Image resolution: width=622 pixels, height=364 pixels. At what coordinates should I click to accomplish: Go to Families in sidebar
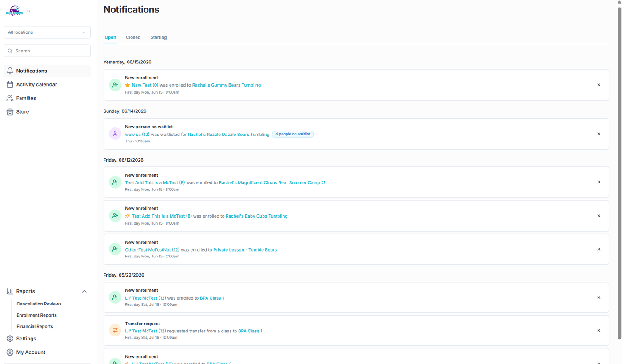click(47, 98)
